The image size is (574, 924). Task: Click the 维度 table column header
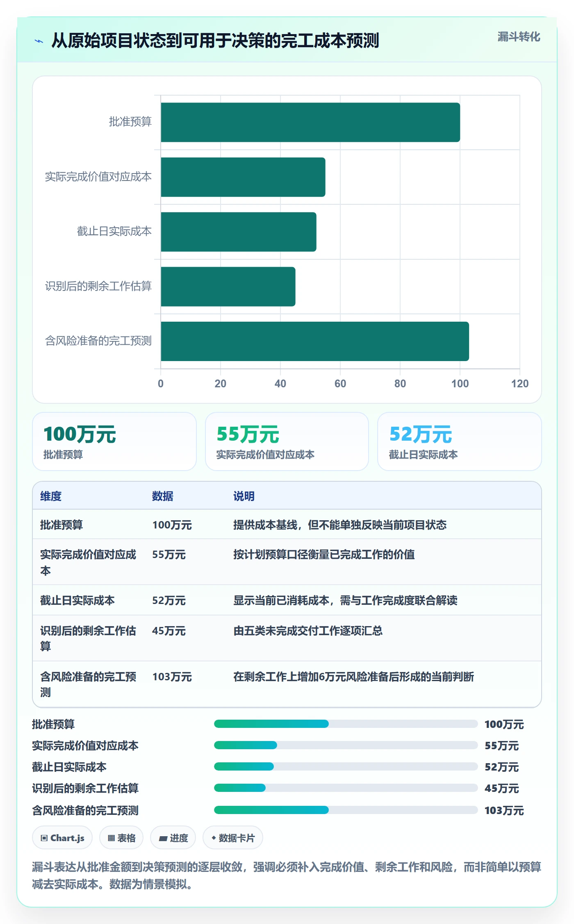pyautogui.click(x=51, y=496)
